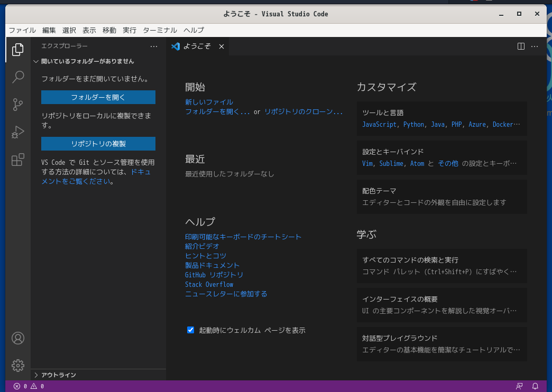Click the VS Code logo on ようこそ tab
The height and width of the screenshot is (392, 552).
[176, 46]
